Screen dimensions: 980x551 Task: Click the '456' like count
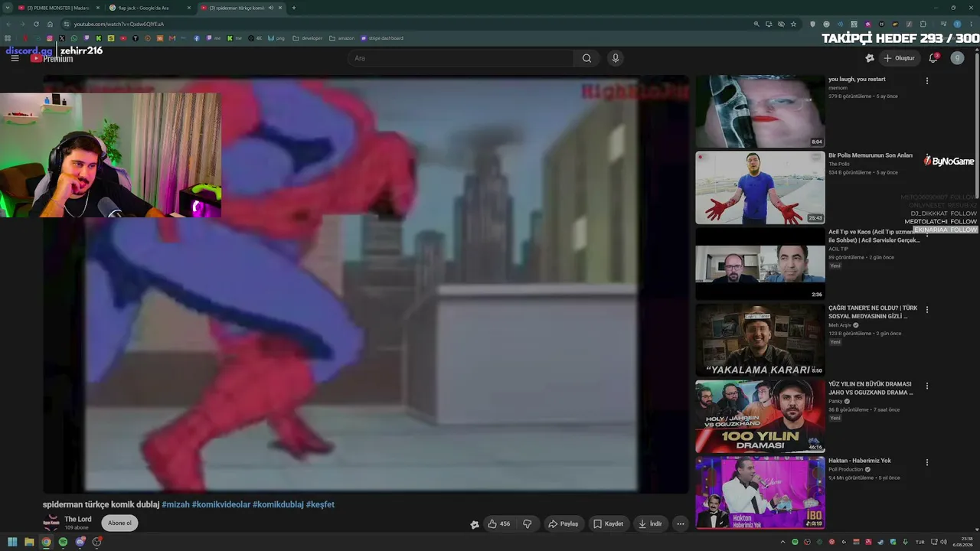coord(505,524)
